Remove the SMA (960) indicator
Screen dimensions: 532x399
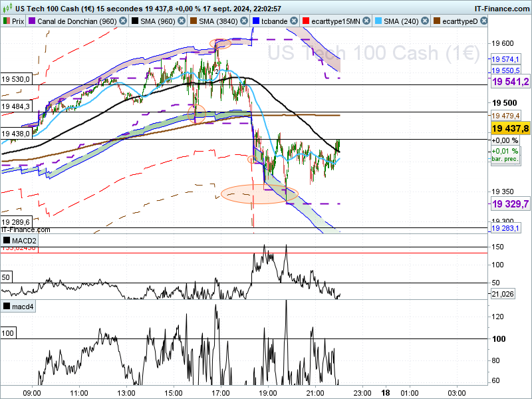[x=182, y=21]
